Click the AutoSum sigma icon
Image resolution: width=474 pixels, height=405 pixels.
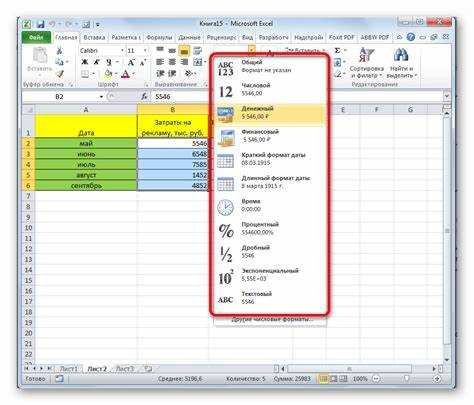pos(337,51)
